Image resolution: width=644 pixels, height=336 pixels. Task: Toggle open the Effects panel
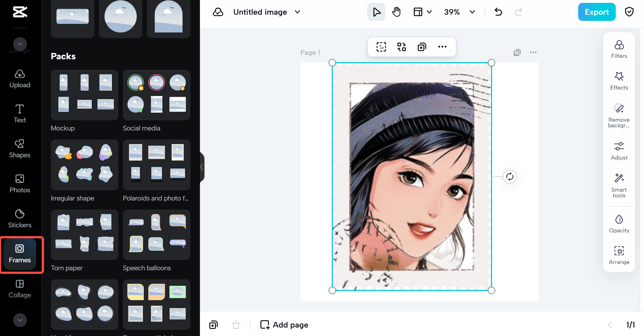point(619,81)
